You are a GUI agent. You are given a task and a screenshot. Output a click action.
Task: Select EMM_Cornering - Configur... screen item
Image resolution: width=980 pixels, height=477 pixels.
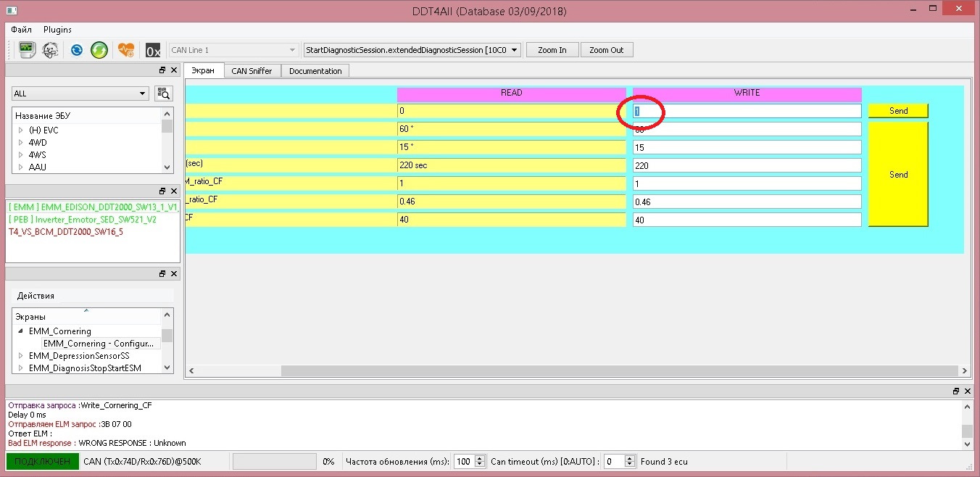(x=98, y=344)
